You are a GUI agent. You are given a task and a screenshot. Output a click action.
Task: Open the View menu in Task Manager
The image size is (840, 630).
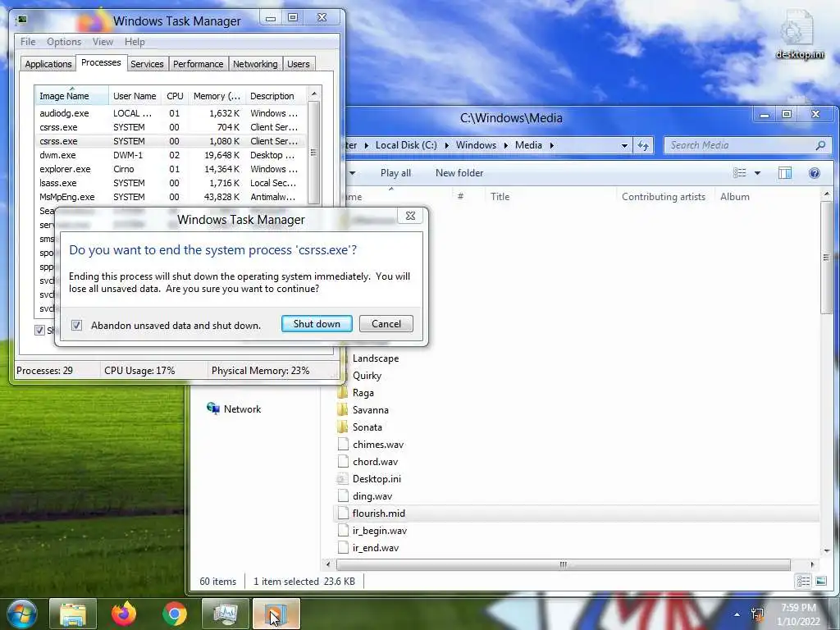pyautogui.click(x=103, y=42)
